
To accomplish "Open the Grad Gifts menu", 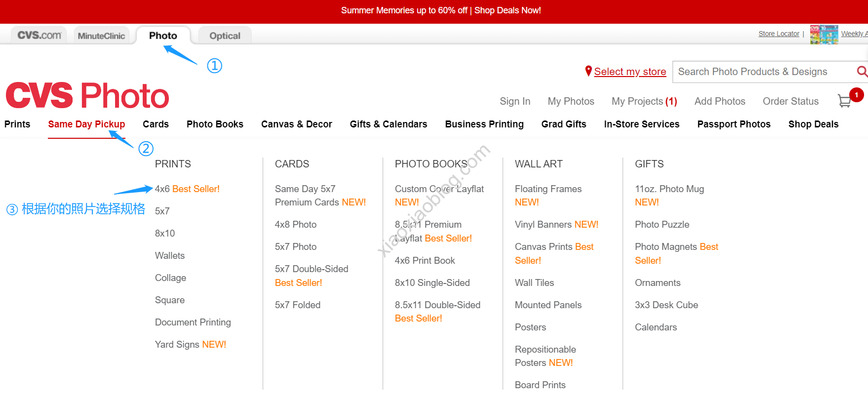I will coord(564,124).
